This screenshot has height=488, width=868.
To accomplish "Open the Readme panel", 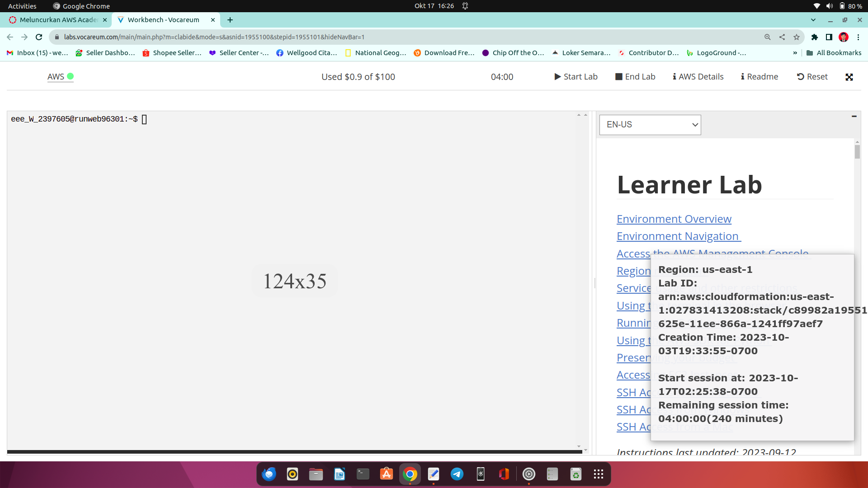I will click(x=759, y=77).
